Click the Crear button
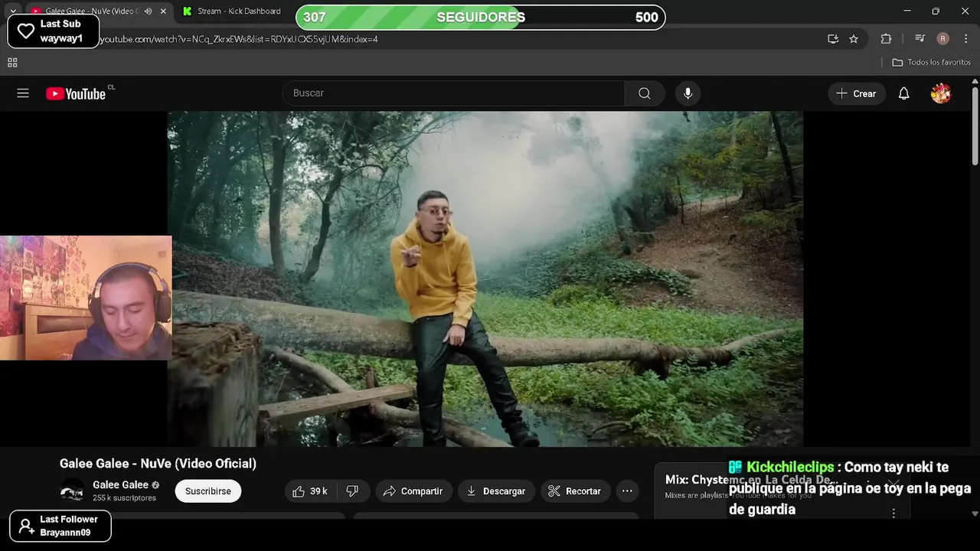The height and width of the screenshot is (551, 980). [x=856, y=93]
